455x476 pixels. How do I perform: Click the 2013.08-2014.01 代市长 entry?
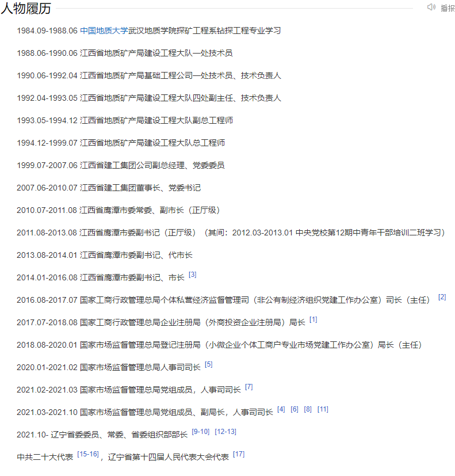click(104, 256)
